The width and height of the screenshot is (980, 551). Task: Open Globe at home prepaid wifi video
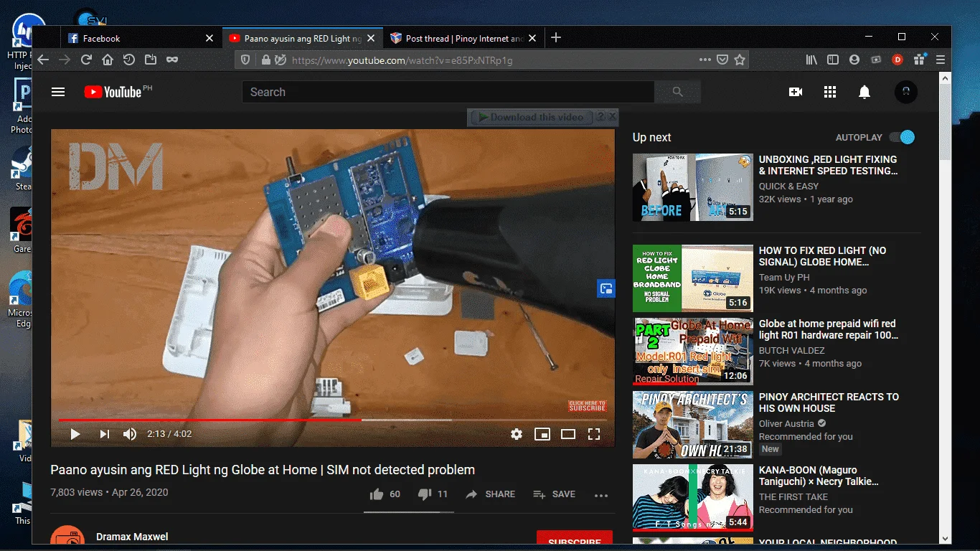click(829, 329)
